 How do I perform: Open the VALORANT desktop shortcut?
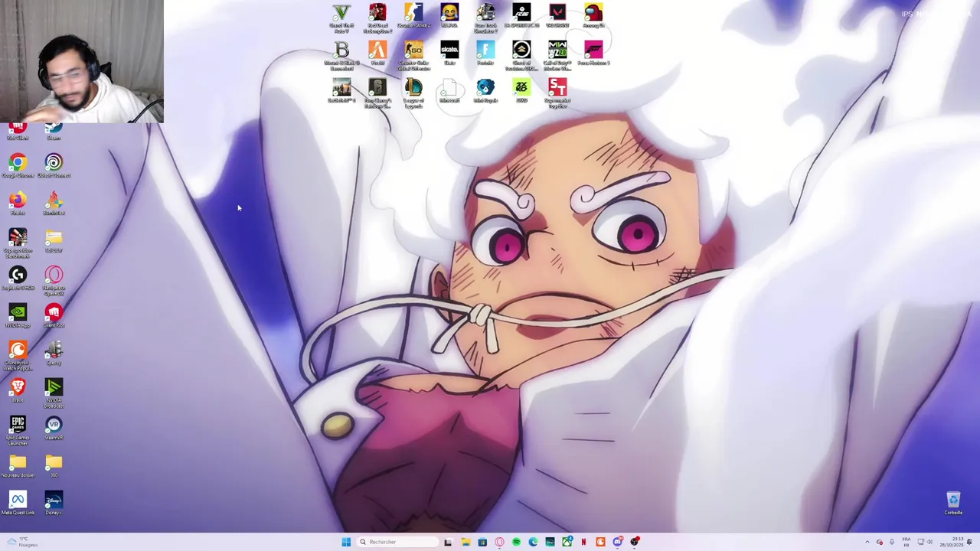click(557, 16)
